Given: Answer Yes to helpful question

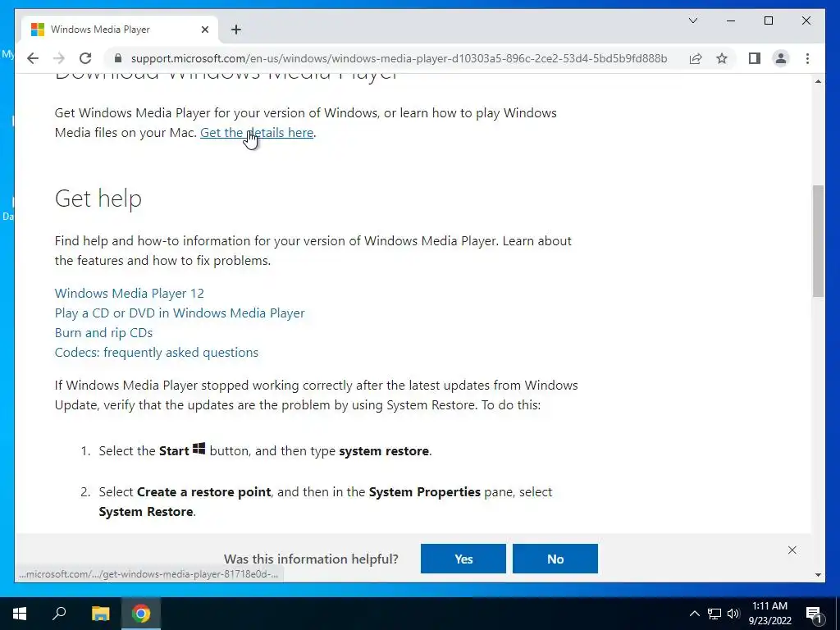Looking at the screenshot, I should click(x=463, y=559).
